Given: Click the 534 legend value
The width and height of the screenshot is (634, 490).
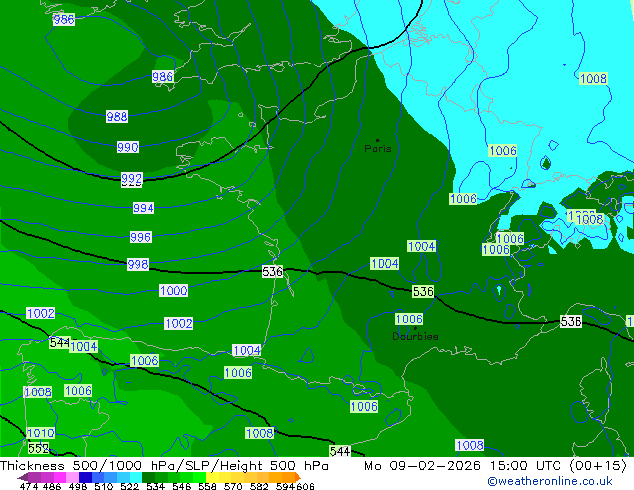Looking at the screenshot, I should [x=156, y=486].
